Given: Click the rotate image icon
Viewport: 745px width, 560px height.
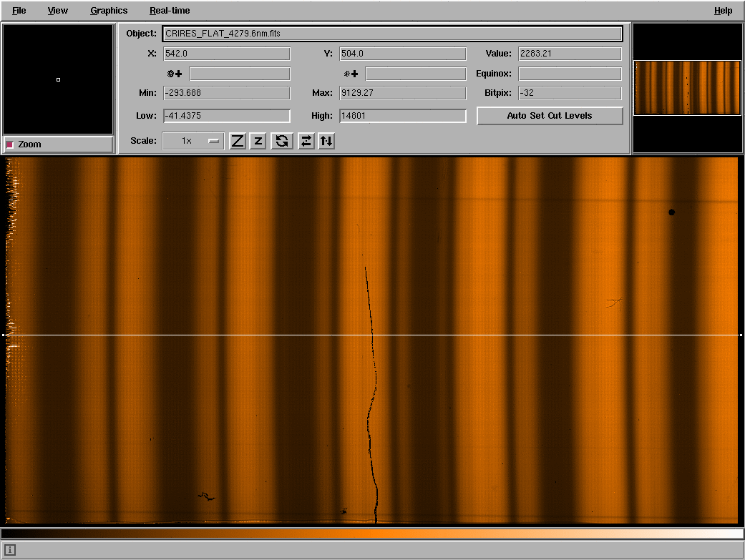Looking at the screenshot, I should click(x=282, y=141).
